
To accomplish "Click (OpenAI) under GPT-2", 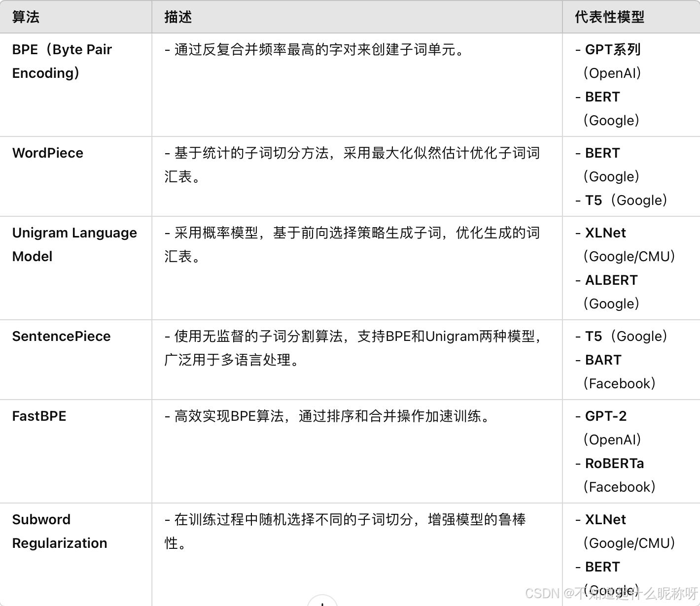I will 612,440.
